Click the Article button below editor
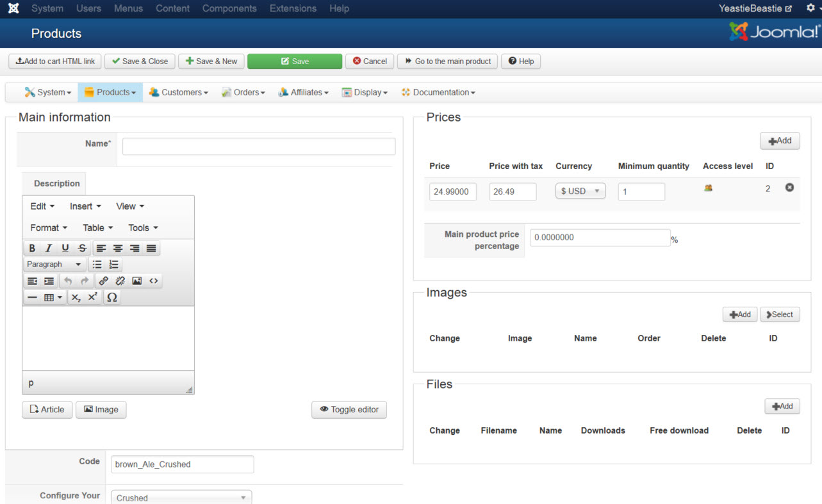The width and height of the screenshot is (822, 504). coord(47,410)
